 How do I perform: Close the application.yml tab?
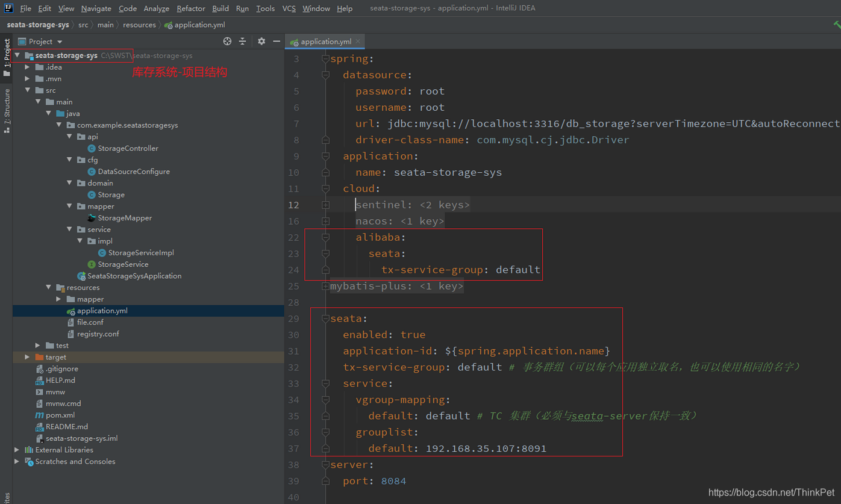(x=358, y=41)
